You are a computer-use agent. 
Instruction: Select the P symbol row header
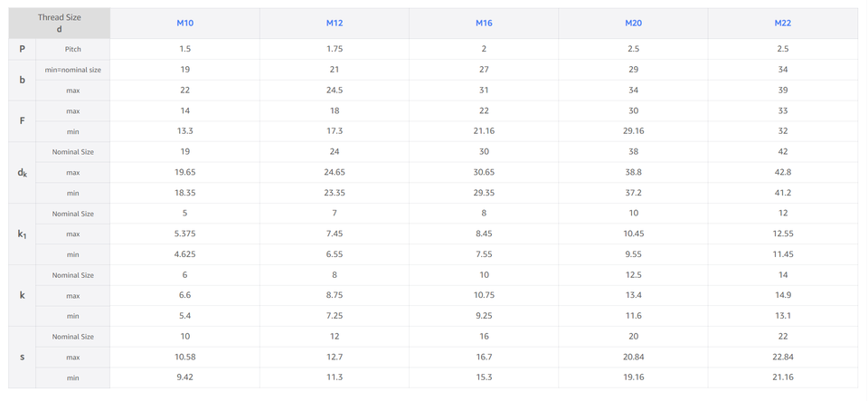[x=23, y=49]
